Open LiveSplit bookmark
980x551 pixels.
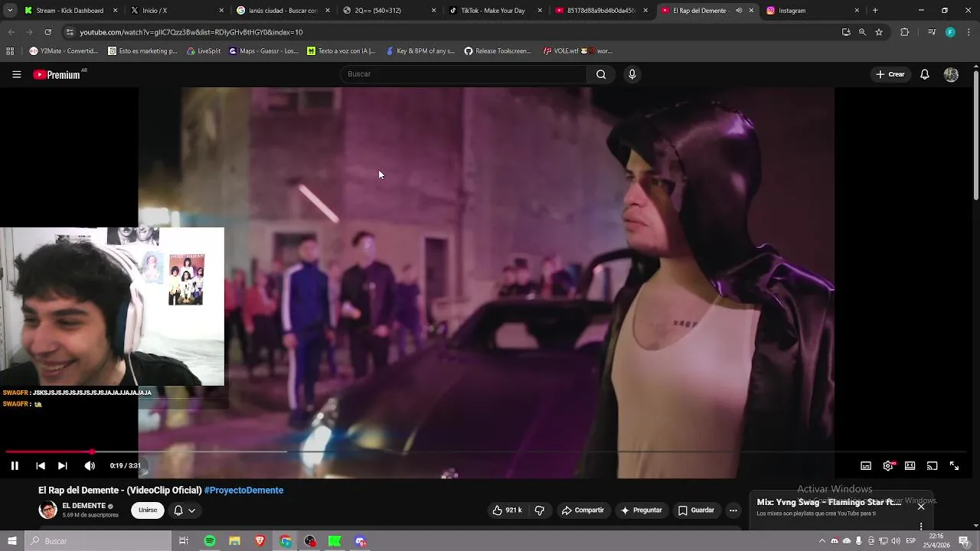coord(204,51)
